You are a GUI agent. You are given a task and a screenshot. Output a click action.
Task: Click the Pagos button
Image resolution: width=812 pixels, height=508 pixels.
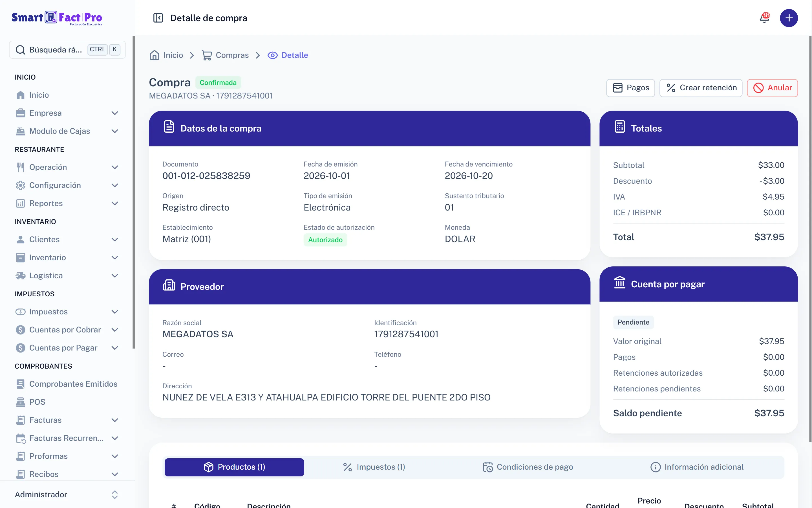[630, 88]
